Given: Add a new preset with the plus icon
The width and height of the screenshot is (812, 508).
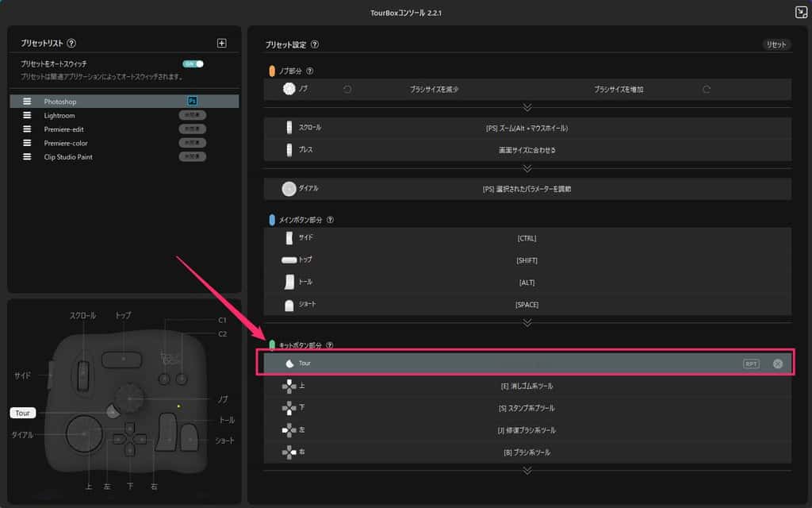Looking at the screenshot, I should [222, 44].
